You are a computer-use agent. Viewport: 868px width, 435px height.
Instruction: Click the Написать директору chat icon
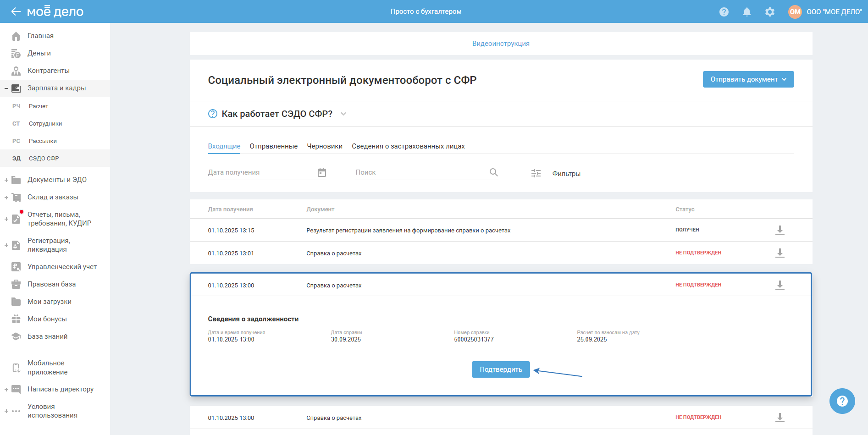(16, 389)
